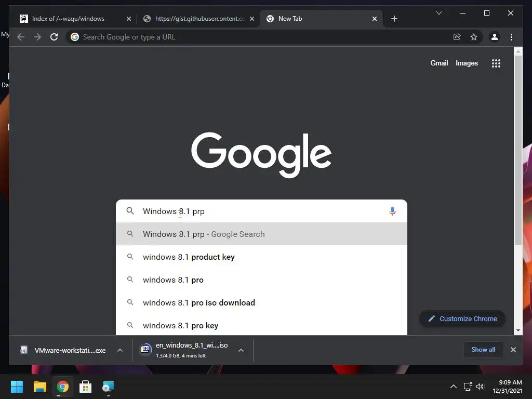Click the ISO file icon in the downloads bar
532x399 pixels.
[145, 349]
